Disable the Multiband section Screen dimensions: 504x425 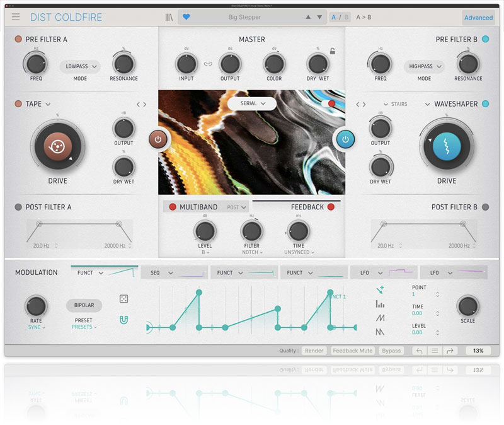coord(172,207)
